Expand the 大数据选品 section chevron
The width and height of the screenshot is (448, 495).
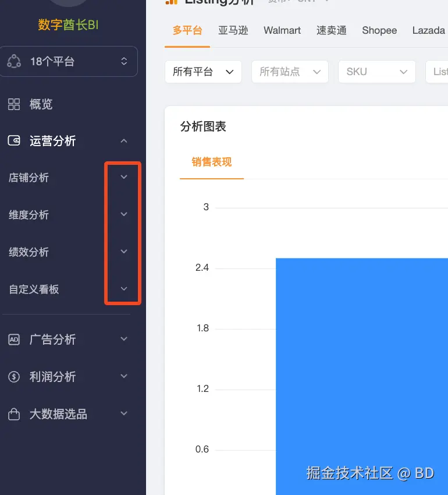tap(124, 413)
